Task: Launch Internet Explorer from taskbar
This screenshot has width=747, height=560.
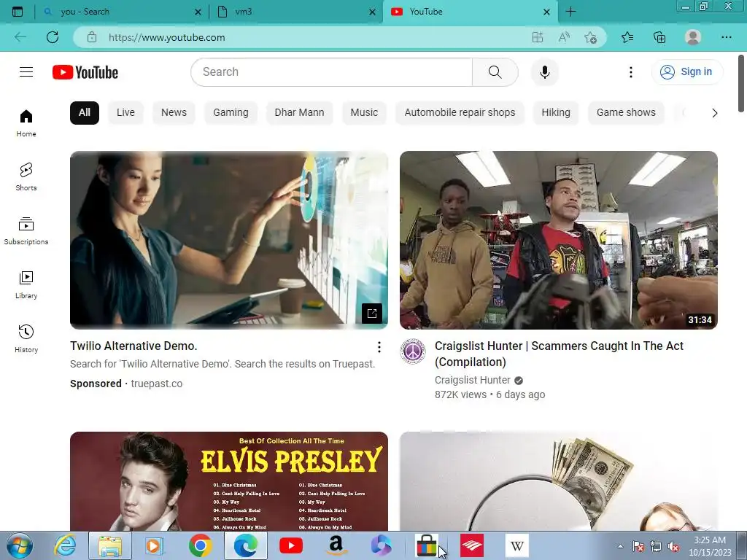Action: coord(65,545)
